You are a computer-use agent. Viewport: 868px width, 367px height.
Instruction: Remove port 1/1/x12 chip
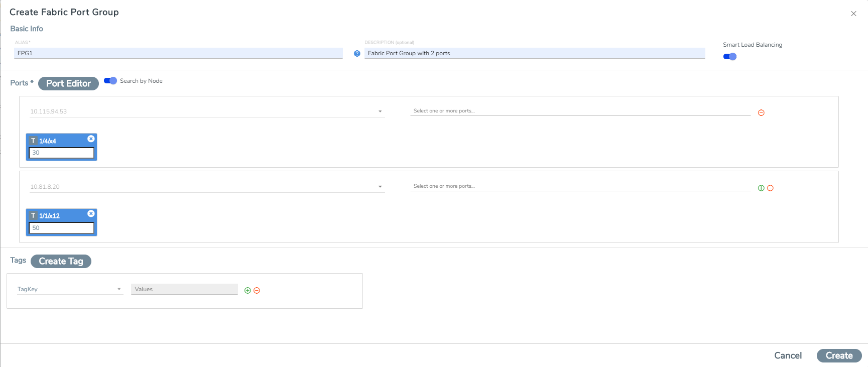(91, 214)
